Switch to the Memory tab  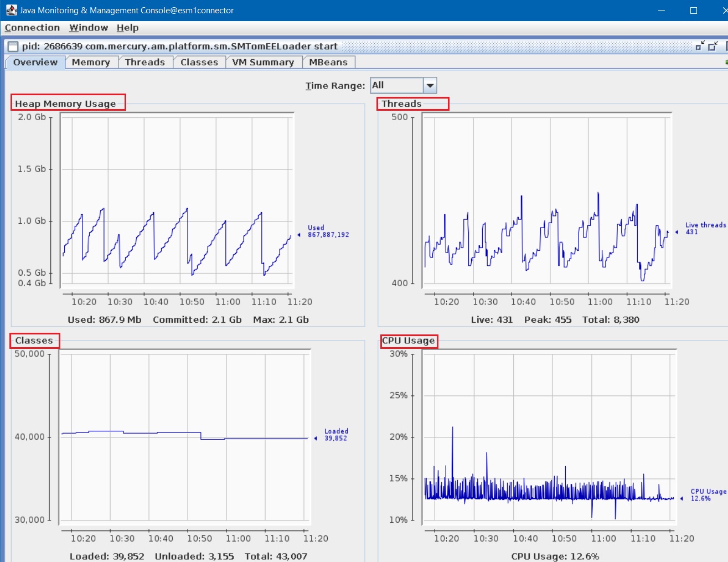click(91, 62)
